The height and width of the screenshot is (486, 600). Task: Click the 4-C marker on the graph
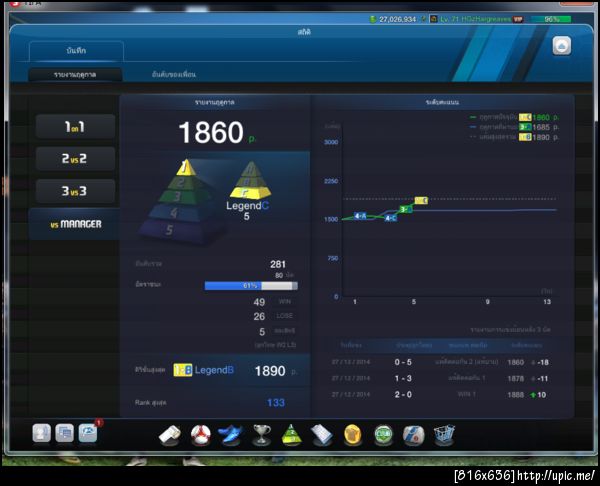390,218
